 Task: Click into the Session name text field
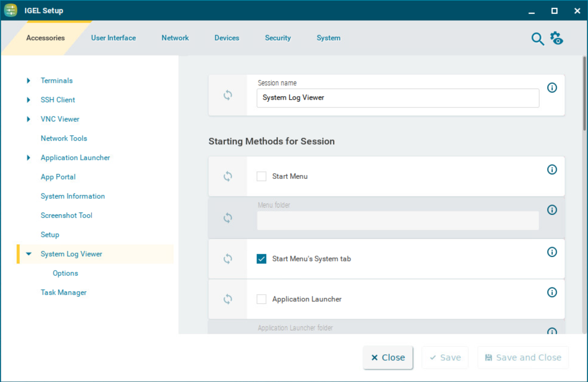pyautogui.click(x=397, y=98)
